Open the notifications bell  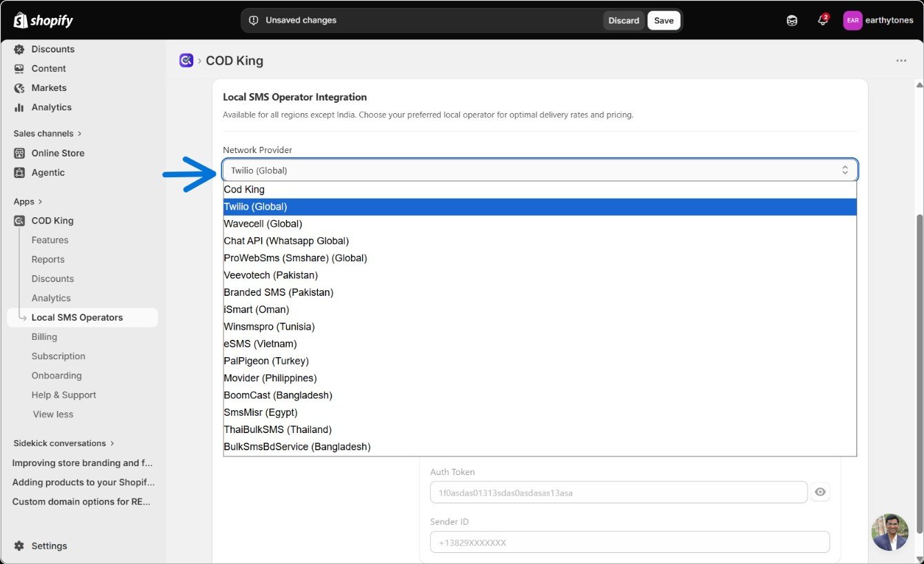[x=822, y=21]
